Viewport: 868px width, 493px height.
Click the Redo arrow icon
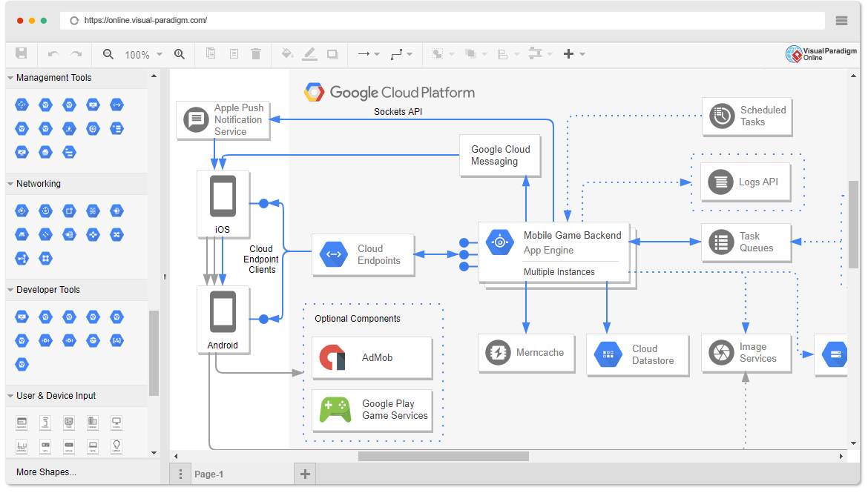[x=76, y=54]
